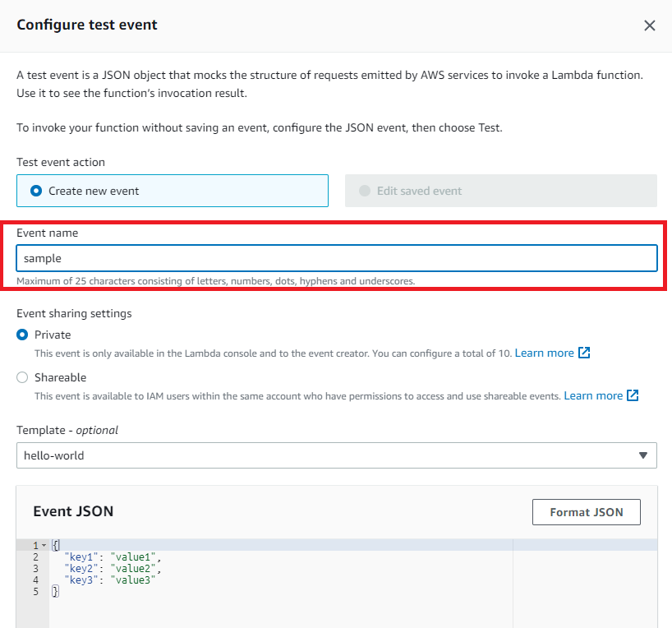Open the Template selector showing hello-world
Viewport: 672px width, 628px height.
click(x=337, y=455)
